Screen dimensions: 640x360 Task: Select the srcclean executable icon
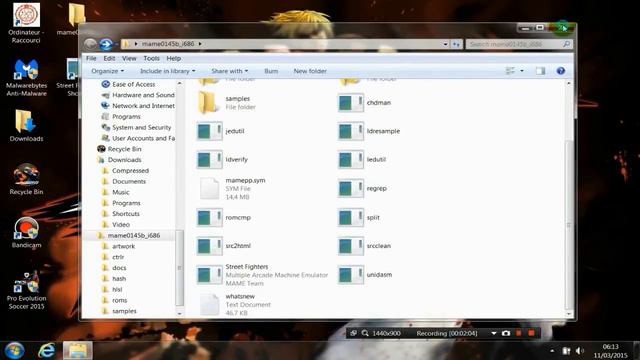pyautogui.click(x=351, y=246)
